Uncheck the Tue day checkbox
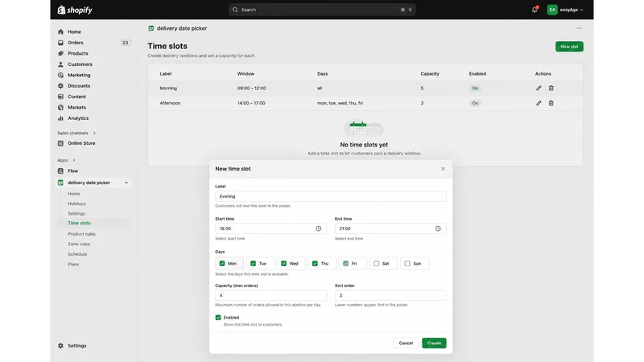 click(253, 264)
